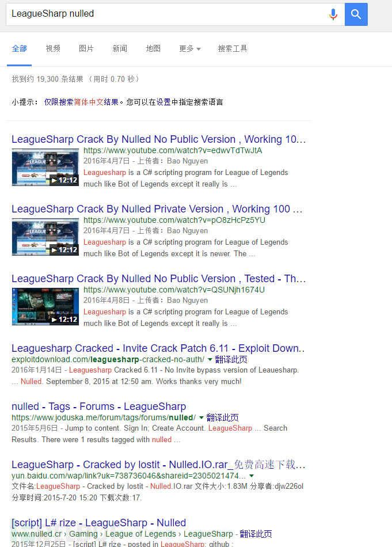392x547 pixels.
Task: Expand dropdown arrow beside joduska.me URL
Action: point(201,417)
